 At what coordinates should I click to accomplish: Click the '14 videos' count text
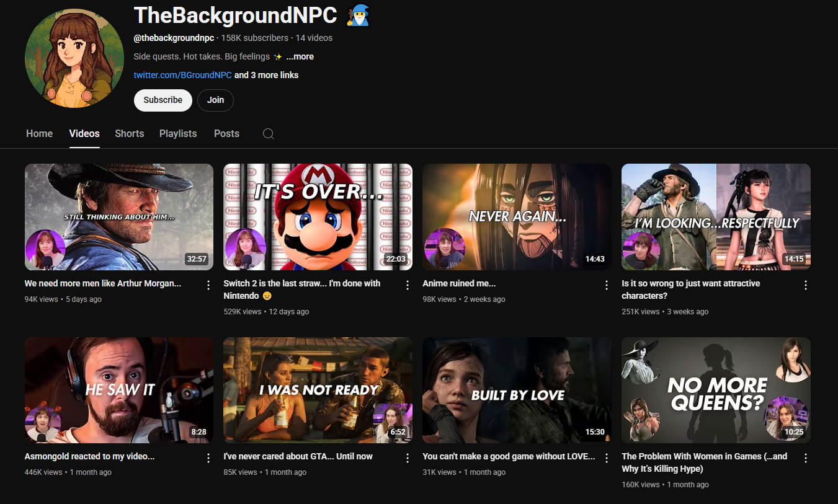pyautogui.click(x=314, y=38)
